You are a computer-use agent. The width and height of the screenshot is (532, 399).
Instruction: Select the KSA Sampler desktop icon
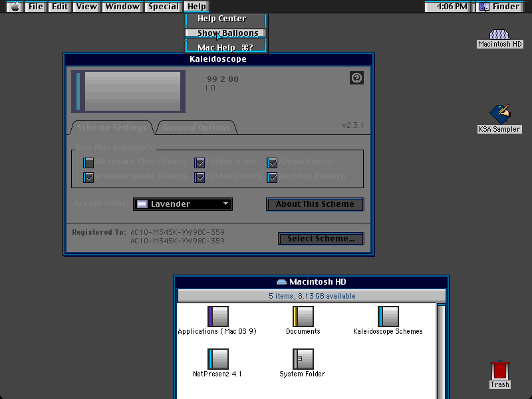500,114
